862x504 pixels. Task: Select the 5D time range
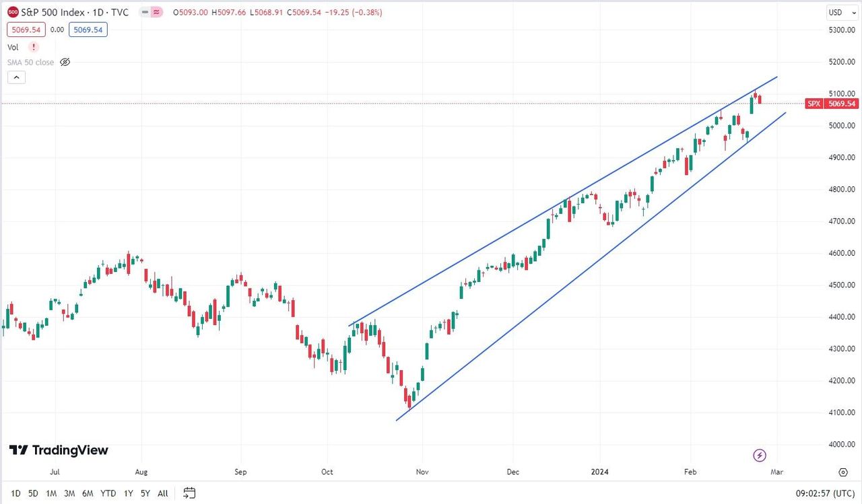click(33, 493)
